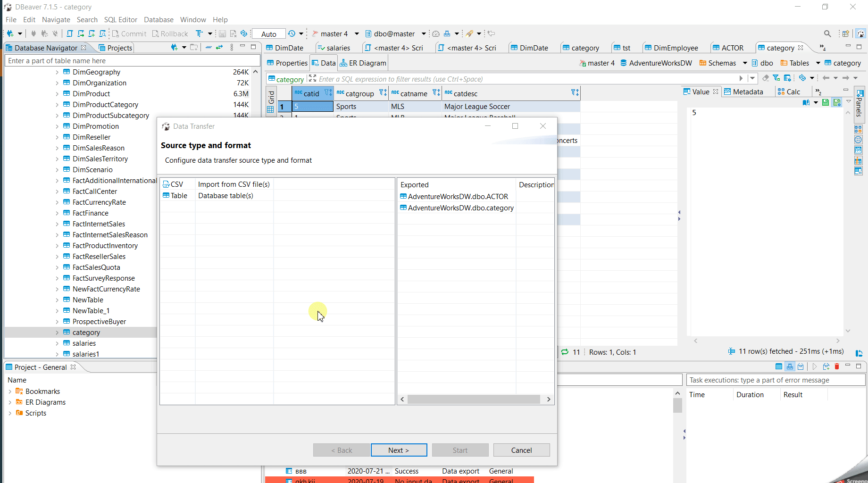
Task: Refresh the result set
Action: pos(802,78)
